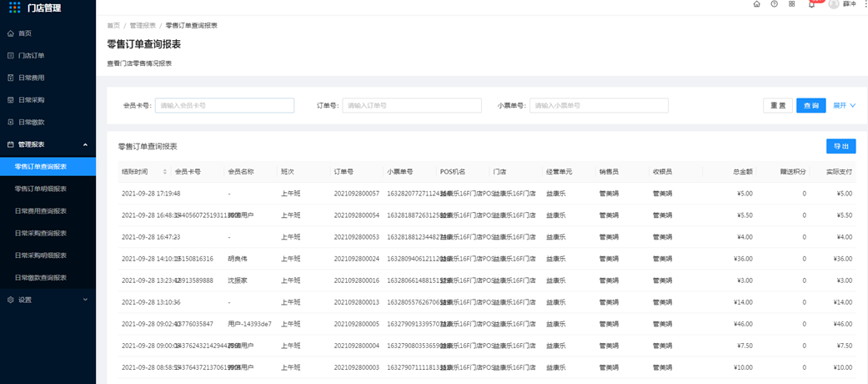This screenshot has width=868, height=384.
Task: Open the vertical dots menu at top right
Action: (865, 4)
